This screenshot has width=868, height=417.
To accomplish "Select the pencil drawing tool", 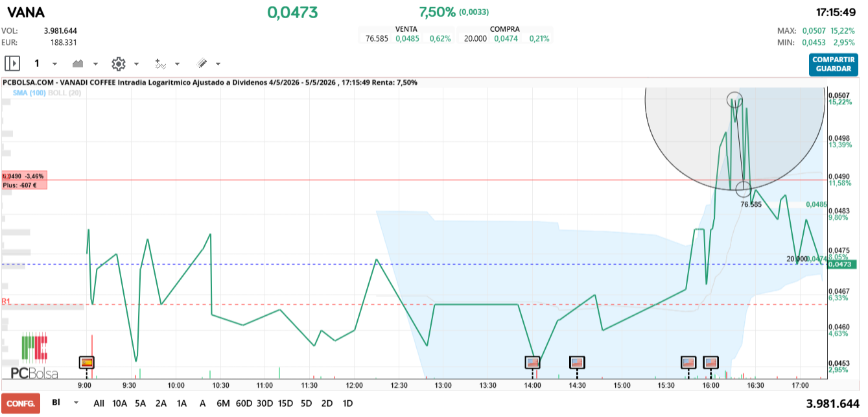I will tap(202, 64).
